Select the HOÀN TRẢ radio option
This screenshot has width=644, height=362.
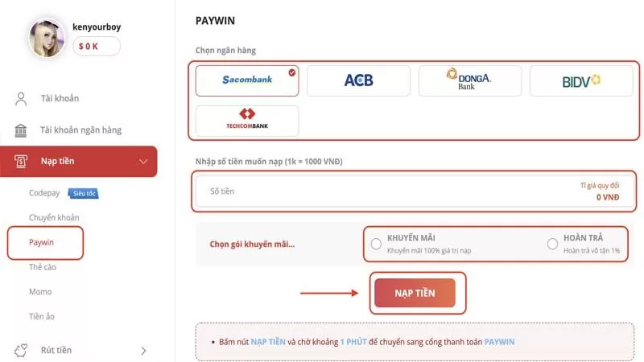[x=552, y=244]
